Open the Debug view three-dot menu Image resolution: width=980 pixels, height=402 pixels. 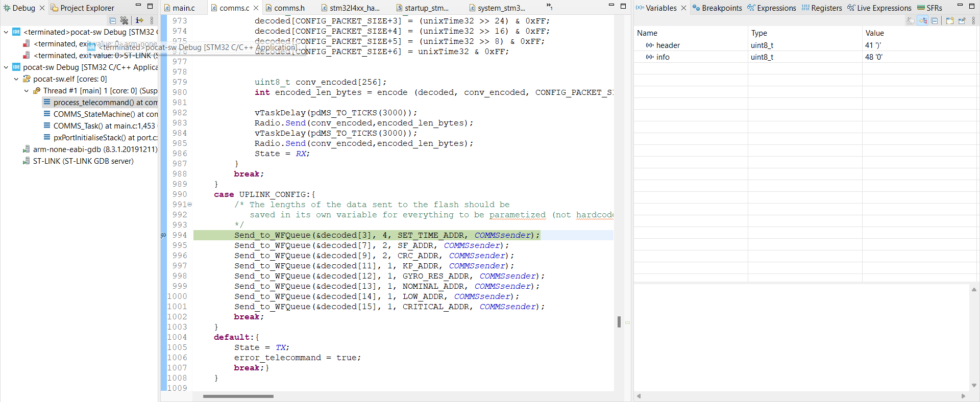(152, 20)
